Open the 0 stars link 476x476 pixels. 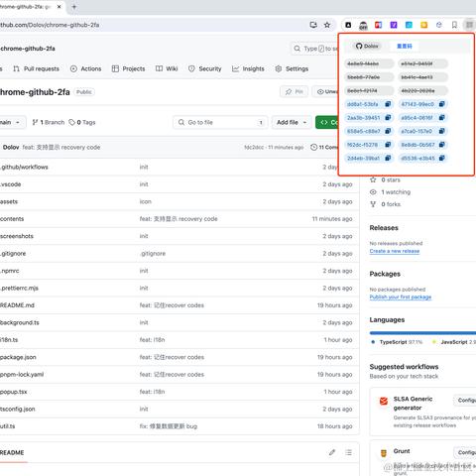[x=385, y=179]
